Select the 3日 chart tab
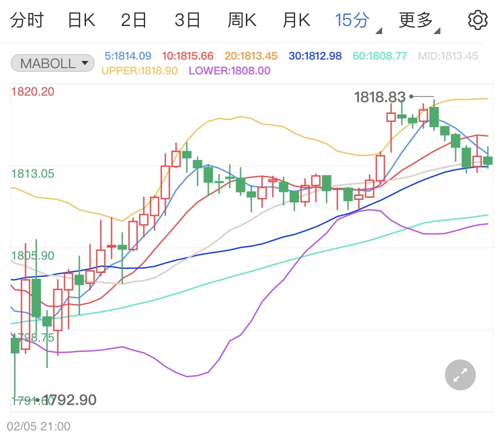 187,20
